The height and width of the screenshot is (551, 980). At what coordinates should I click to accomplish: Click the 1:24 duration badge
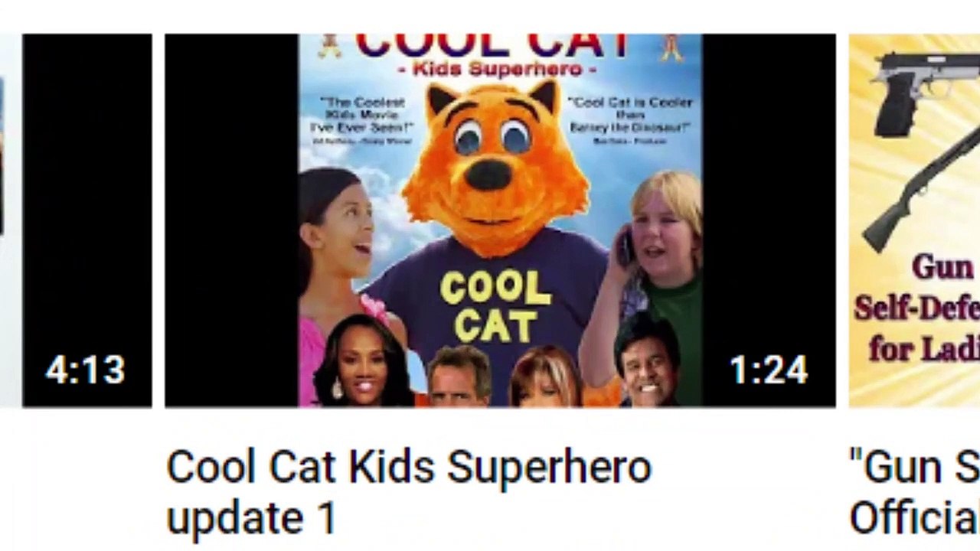pyautogui.click(x=769, y=371)
